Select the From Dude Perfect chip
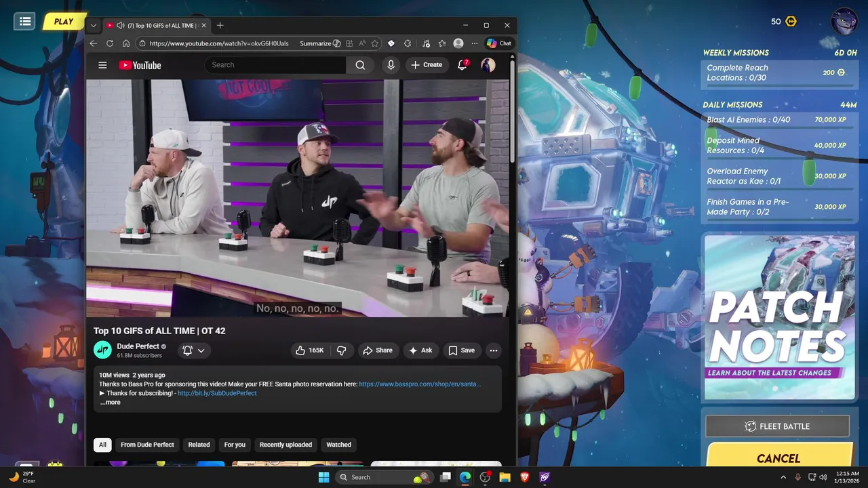Image resolution: width=868 pixels, height=488 pixels. [x=147, y=445]
